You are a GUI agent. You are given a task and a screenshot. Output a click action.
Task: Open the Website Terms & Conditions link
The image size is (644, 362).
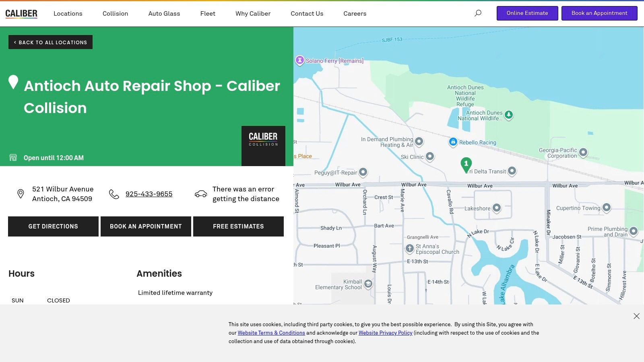click(271, 333)
